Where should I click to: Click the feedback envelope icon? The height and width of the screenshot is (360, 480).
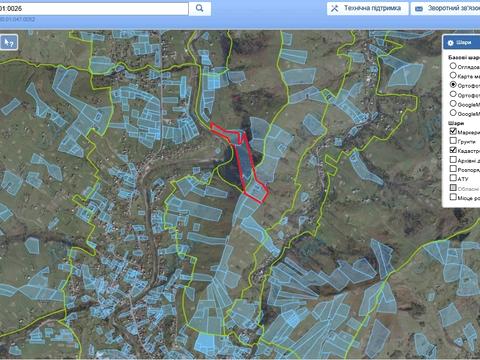419,9
